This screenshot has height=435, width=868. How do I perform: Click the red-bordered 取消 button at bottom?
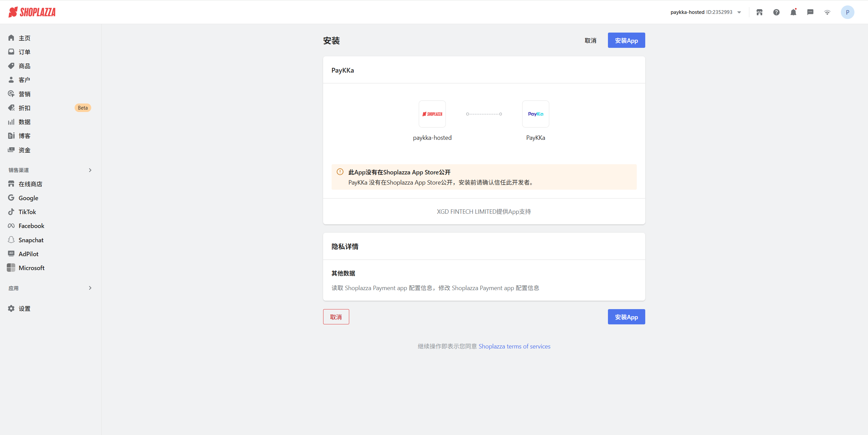(336, 317)
